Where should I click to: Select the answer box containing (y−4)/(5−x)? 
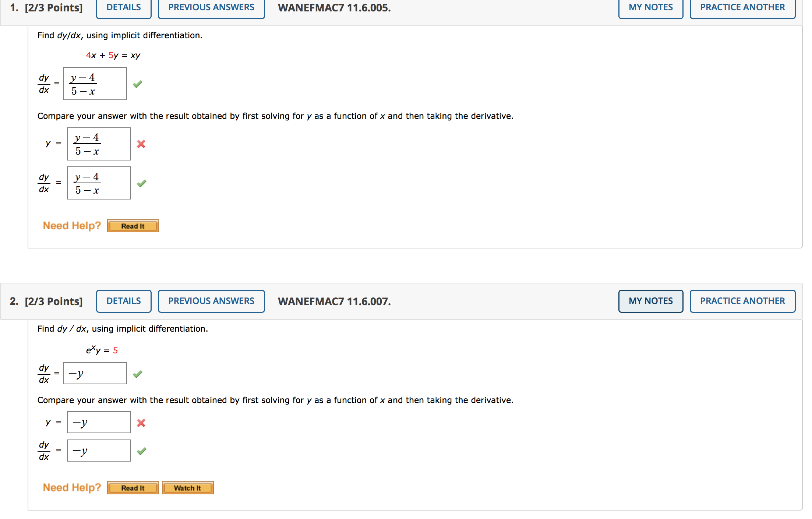tap(95, 84)
